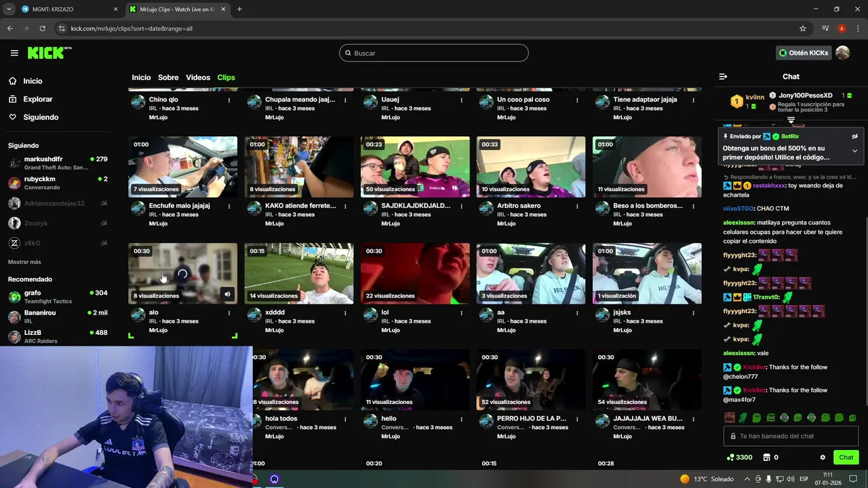Open the 'xdddd' soccer field clip thumbnail
Screen dimensions: 868x488
pos(298,273)
